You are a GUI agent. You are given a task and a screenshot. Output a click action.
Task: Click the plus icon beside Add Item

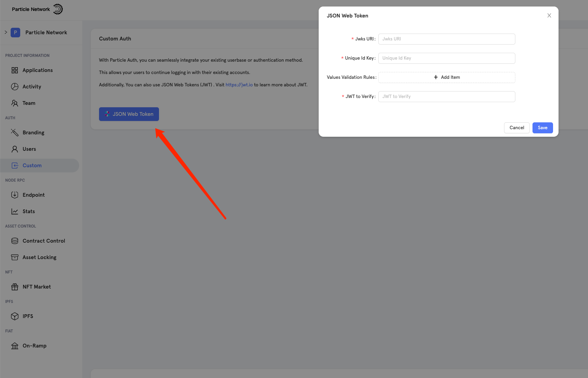click(x=436, y=77)
